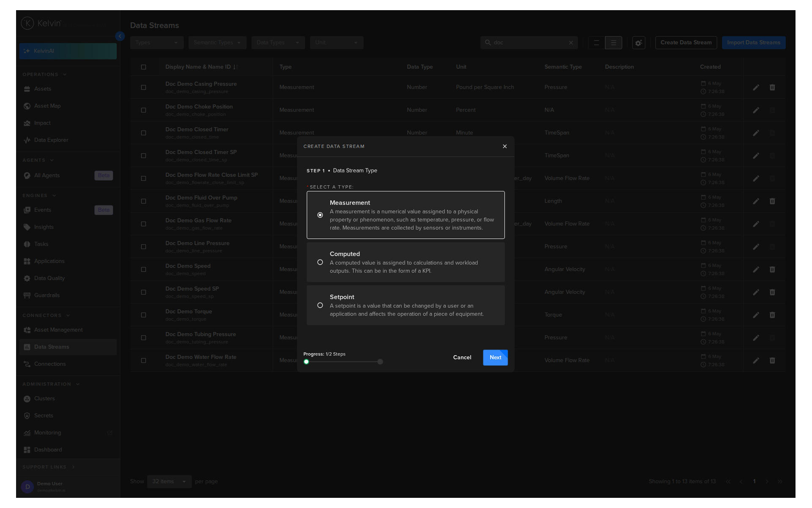Click the Monitoring chart icon
This screenshot has height=508, width=812.
(x=27, y=433)
